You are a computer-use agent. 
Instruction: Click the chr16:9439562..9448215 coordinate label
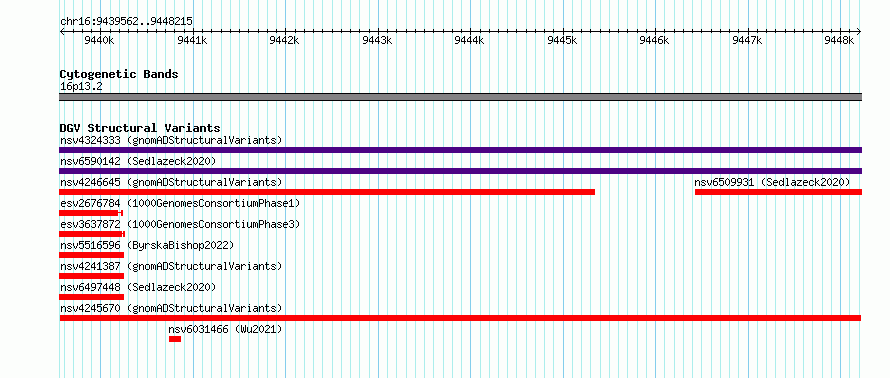coord(126,22)
